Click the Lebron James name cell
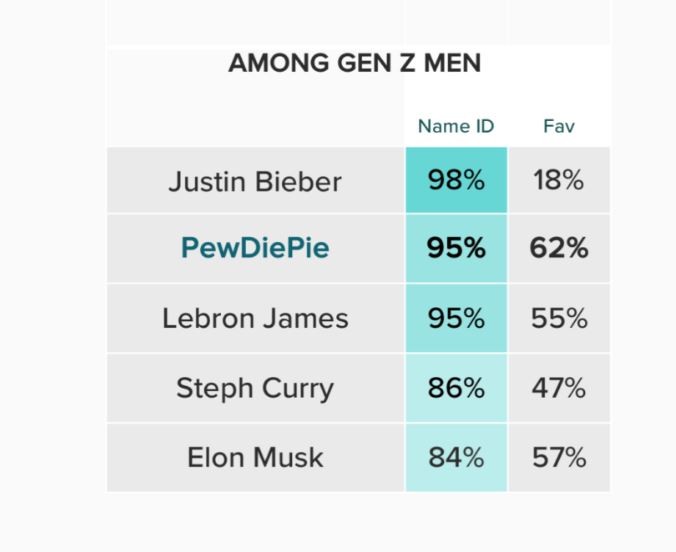The image size is (676, 552). click(x=255, y=318)
